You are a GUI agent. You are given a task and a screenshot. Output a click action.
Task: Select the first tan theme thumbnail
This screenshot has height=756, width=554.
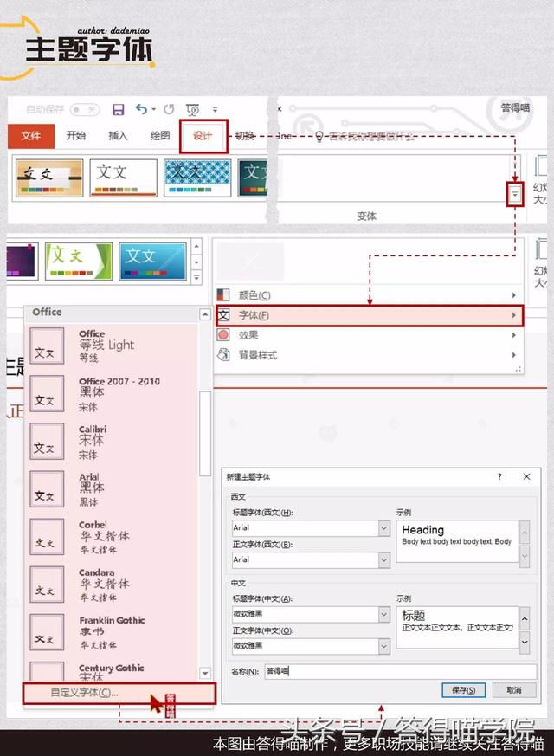pyautogui.click(x=49, y=178)
